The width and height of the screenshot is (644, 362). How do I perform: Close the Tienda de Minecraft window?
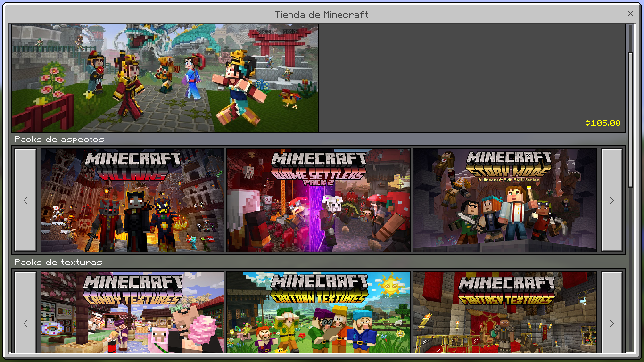[x=630, y=14]
